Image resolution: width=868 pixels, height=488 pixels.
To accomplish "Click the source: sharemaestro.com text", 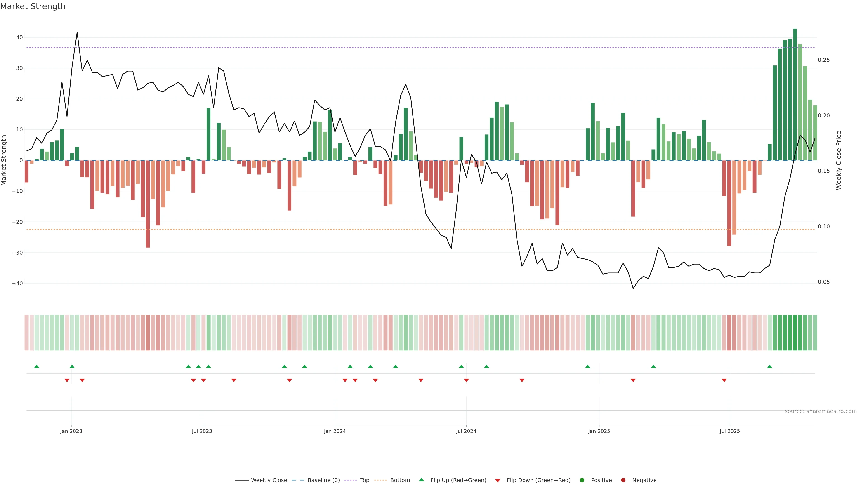I will tap(821, 411).
